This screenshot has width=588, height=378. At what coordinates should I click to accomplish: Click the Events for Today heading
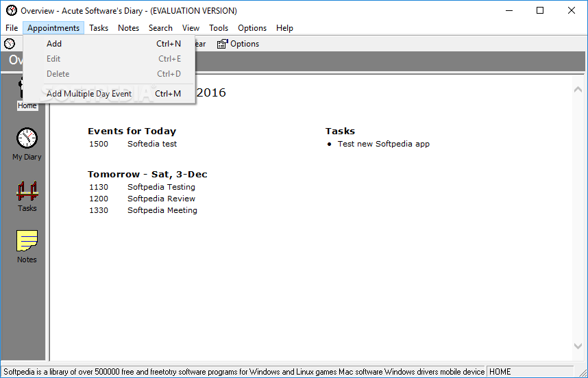pyautogui.click(x=132, y=131)
